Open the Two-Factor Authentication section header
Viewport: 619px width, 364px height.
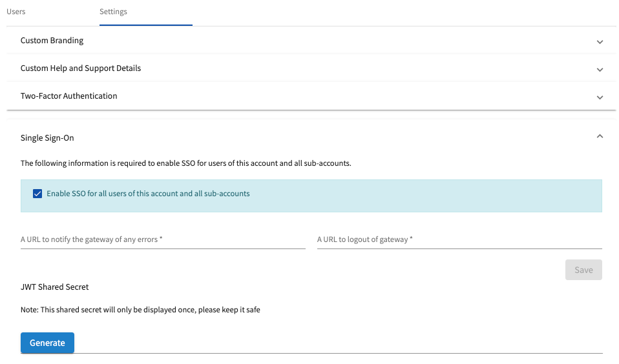tap(311, 96)
